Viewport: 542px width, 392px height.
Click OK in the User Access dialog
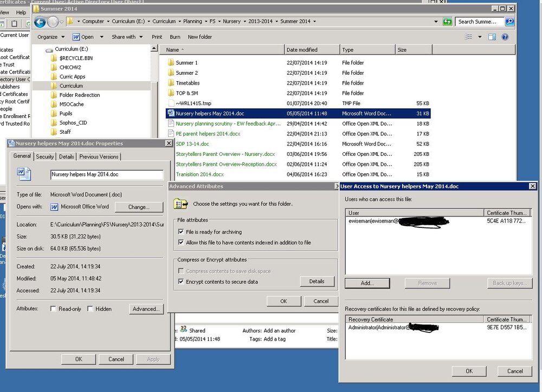[x=469, y=371]
